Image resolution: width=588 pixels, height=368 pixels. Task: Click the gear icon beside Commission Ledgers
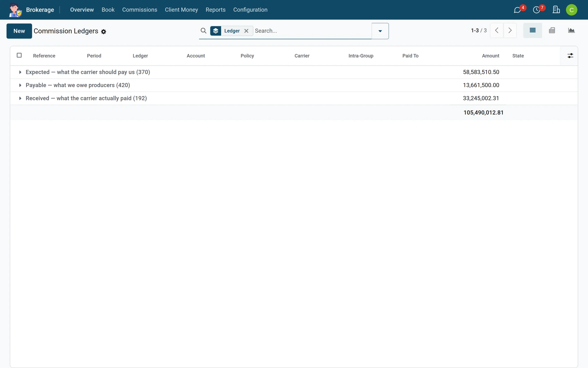[x=104, y=32]
